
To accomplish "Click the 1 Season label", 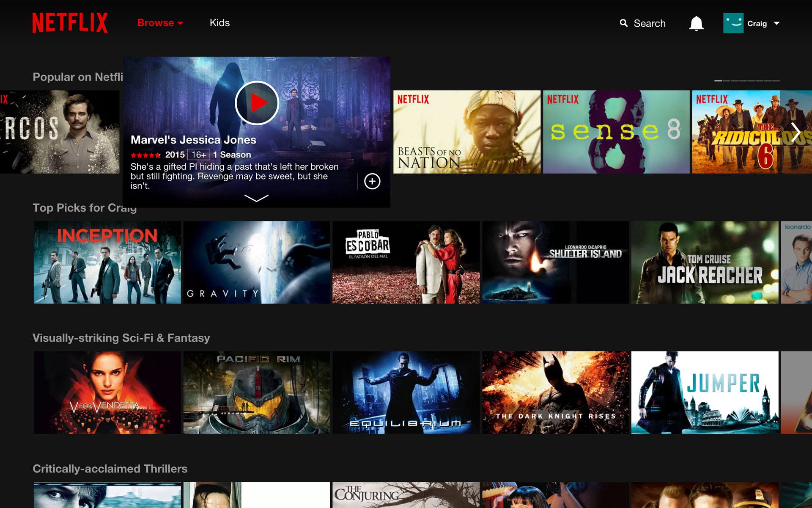I will (x=232, y=155).
